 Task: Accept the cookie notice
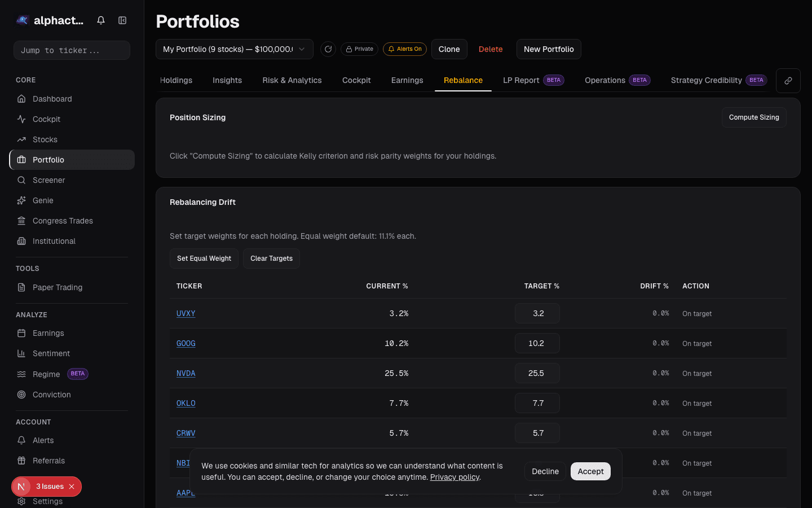point(590,471)
